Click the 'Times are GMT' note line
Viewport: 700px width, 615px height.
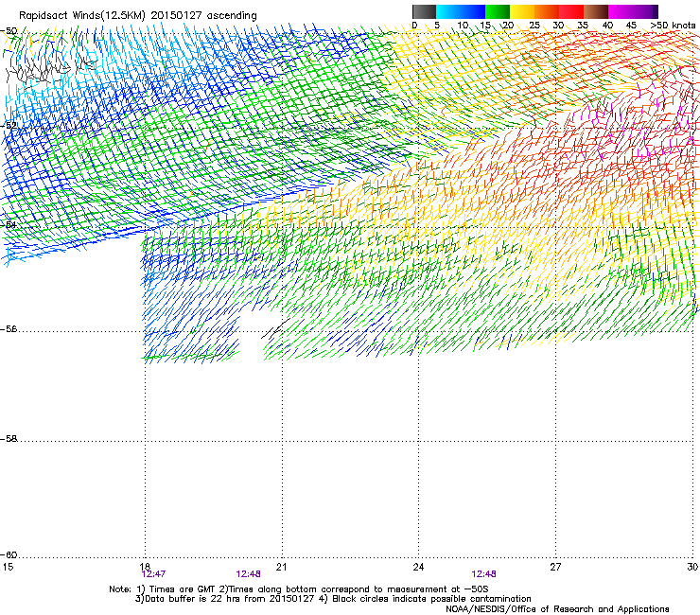[x=299, y=589]
